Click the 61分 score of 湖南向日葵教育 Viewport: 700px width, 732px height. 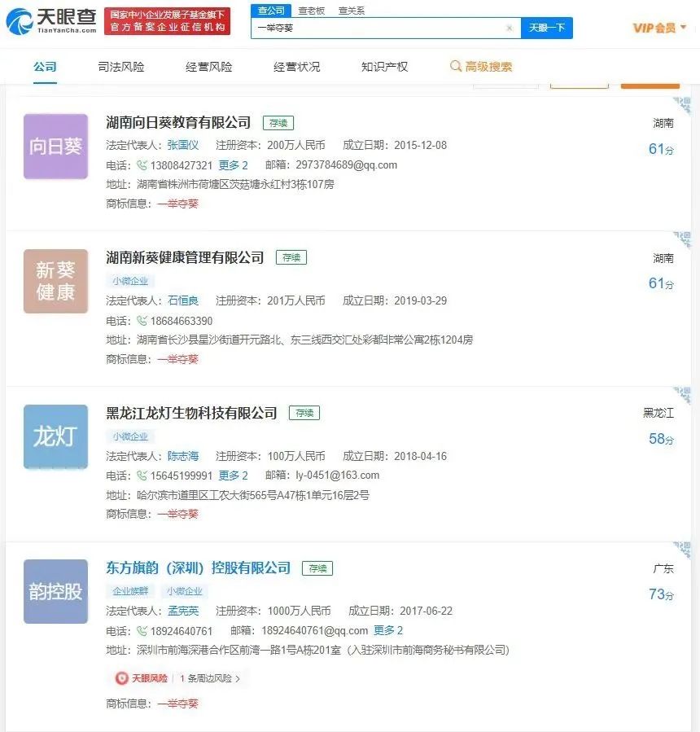tap(661, 149)
